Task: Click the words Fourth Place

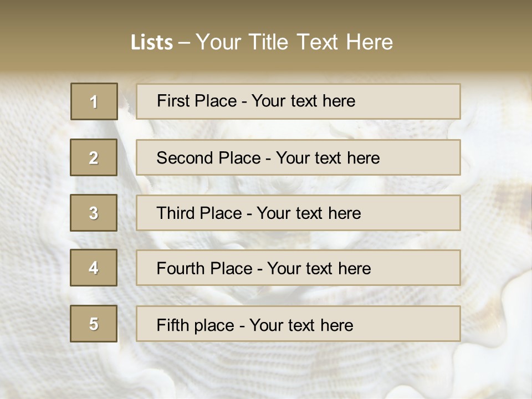Action: (x=204, y=269)
